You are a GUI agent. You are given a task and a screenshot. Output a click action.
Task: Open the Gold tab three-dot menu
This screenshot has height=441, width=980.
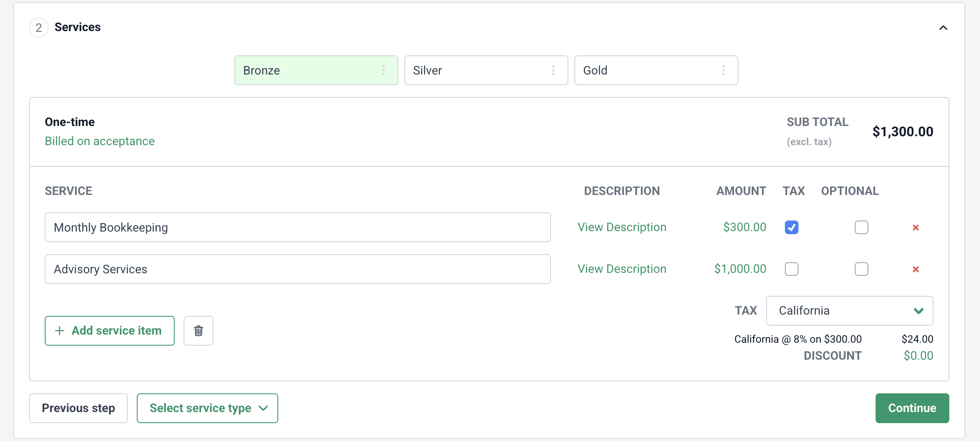point(723,70)
